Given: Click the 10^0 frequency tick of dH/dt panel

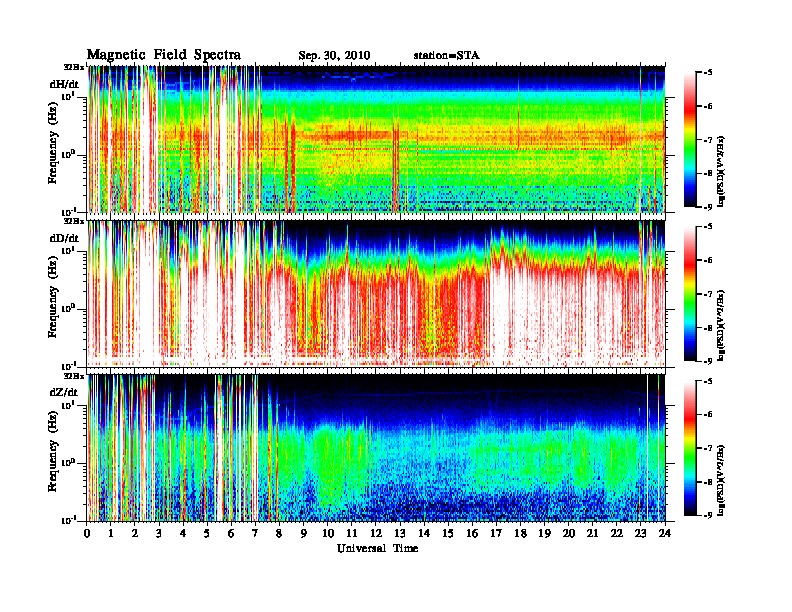Looking at the screenshot, I should 68,154.
